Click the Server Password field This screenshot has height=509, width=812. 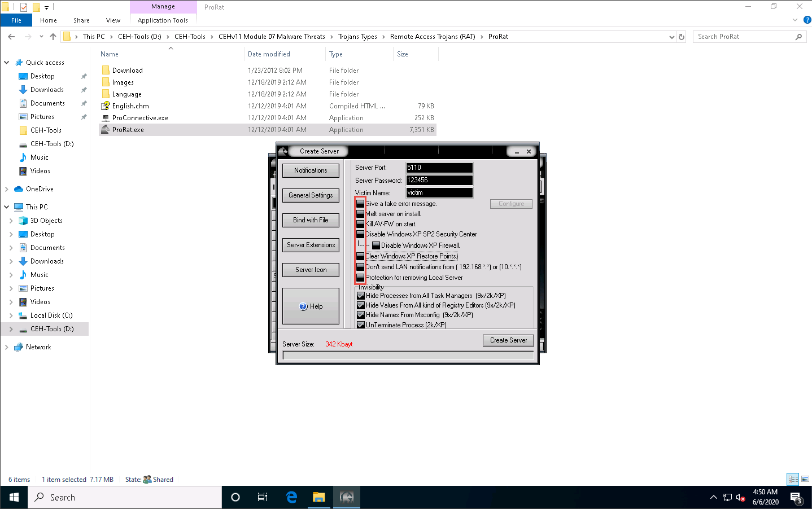point(439,180)
